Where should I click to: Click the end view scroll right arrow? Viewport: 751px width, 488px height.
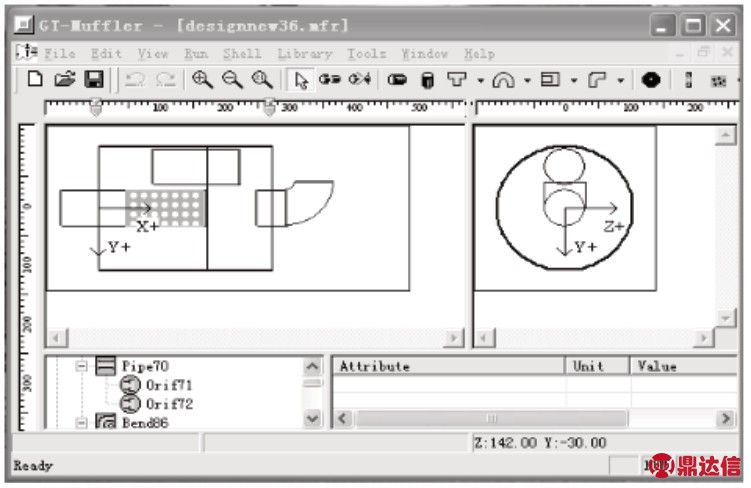tap(704, 338)
